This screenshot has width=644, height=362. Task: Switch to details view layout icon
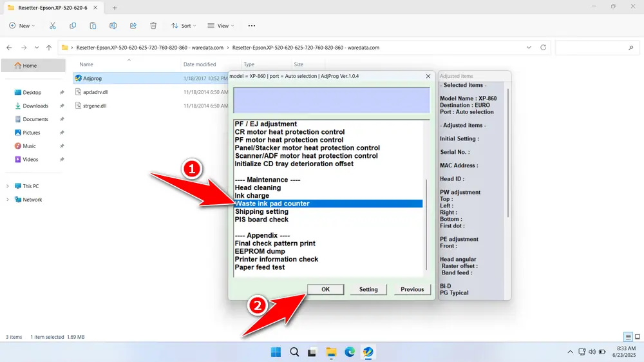[628, 337]
